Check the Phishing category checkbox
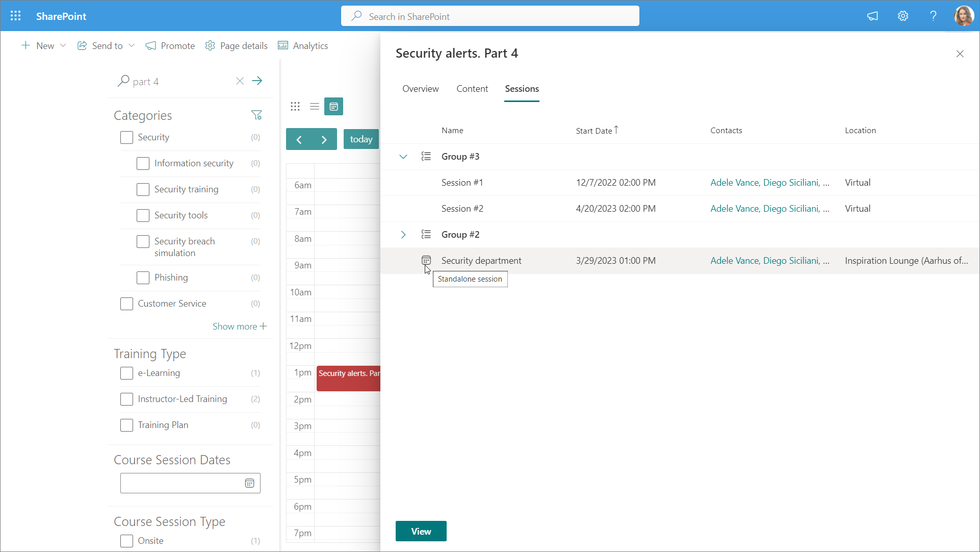 pos(143,278)
